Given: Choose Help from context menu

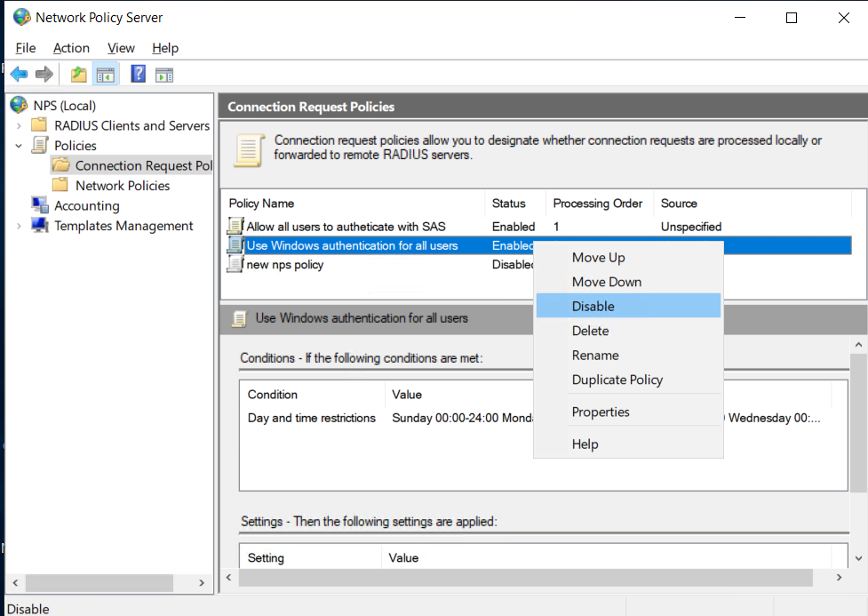Looking at the screenshot, I should pos(628,444).
